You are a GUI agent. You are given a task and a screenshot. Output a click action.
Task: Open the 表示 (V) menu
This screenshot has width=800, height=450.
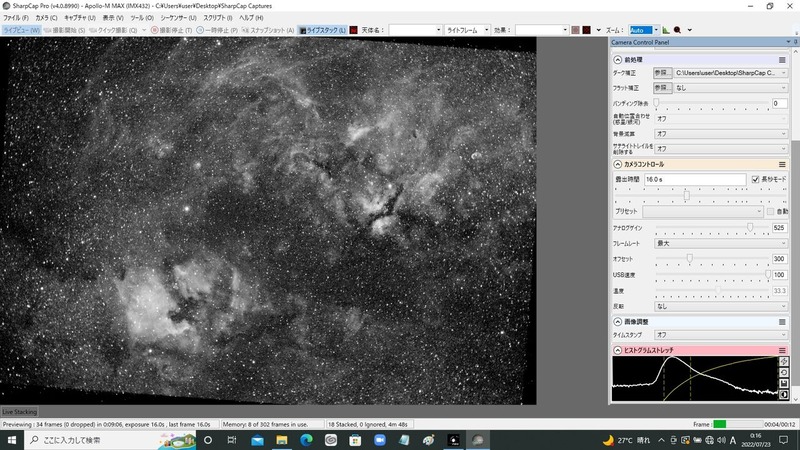pyautogui.click(x=113, y=18)
